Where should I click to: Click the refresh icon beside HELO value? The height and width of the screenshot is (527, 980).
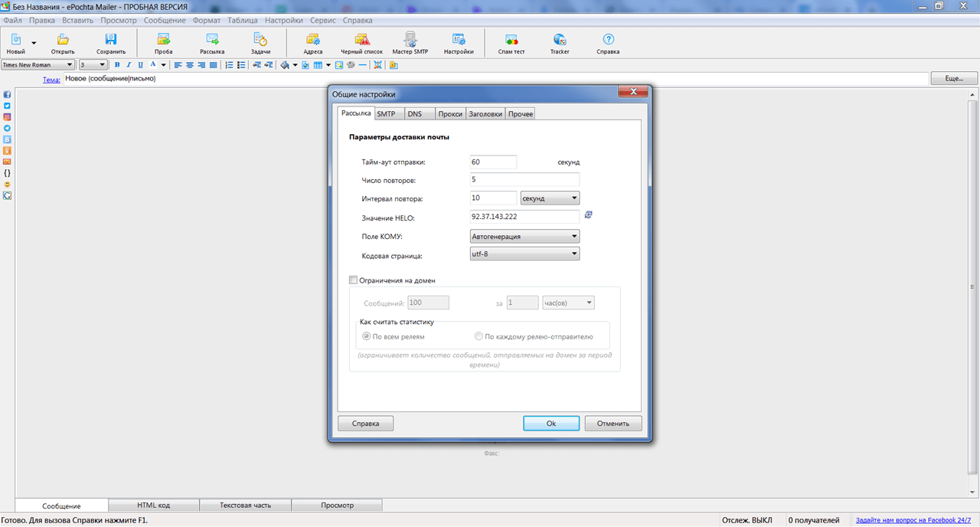coord(588,215)
